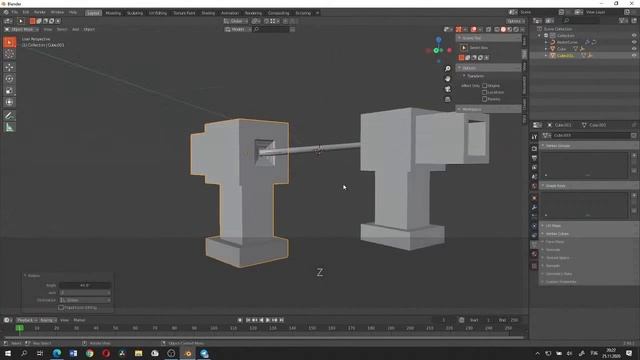Click the green current frame marker in timeline
The image size is (640, 360).
19,328
